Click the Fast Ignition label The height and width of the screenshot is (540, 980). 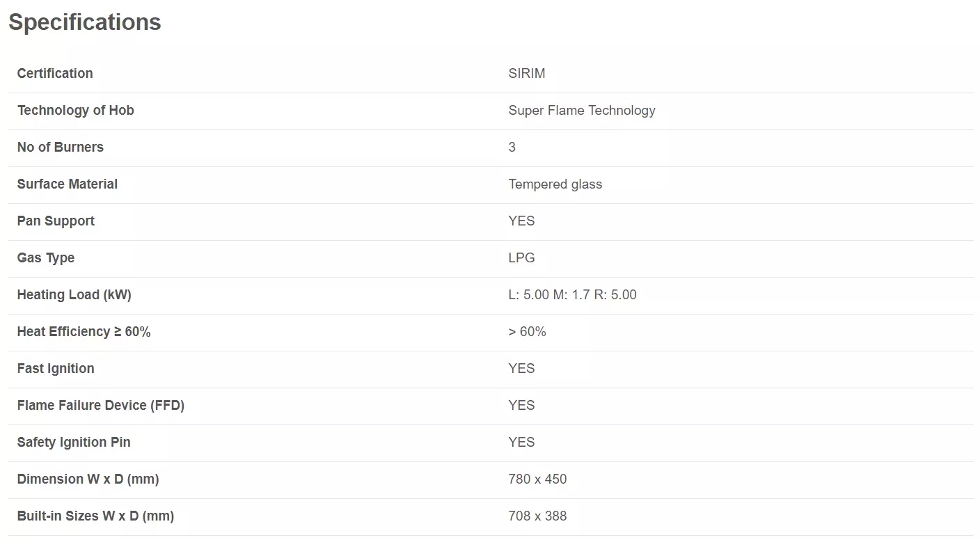tap(56, 369)
